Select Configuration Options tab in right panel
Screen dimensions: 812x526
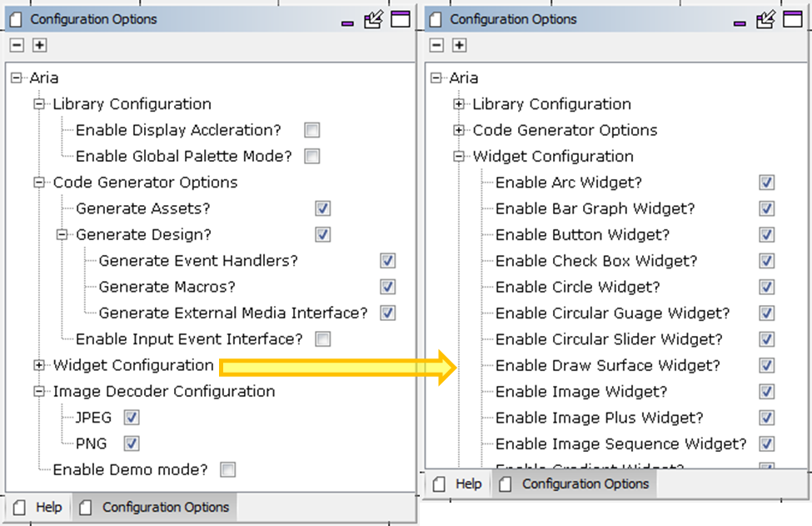click(575, 483)
